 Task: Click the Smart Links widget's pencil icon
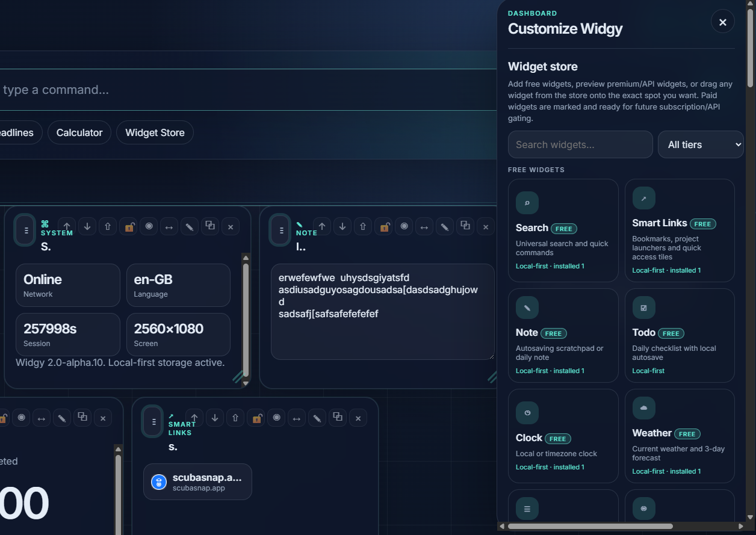(x=317, y=418)
